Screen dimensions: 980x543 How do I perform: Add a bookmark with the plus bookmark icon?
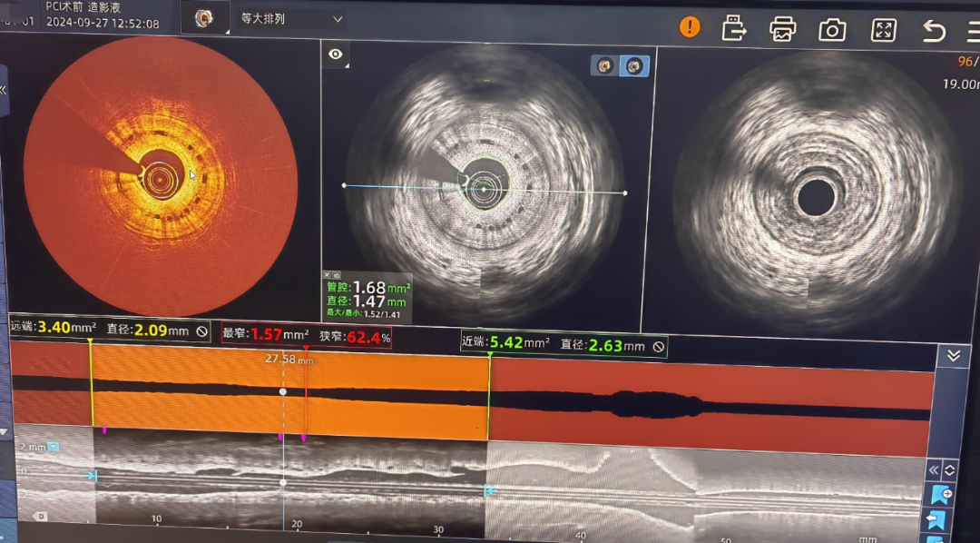pyautogui.click(x=941, y=494)
